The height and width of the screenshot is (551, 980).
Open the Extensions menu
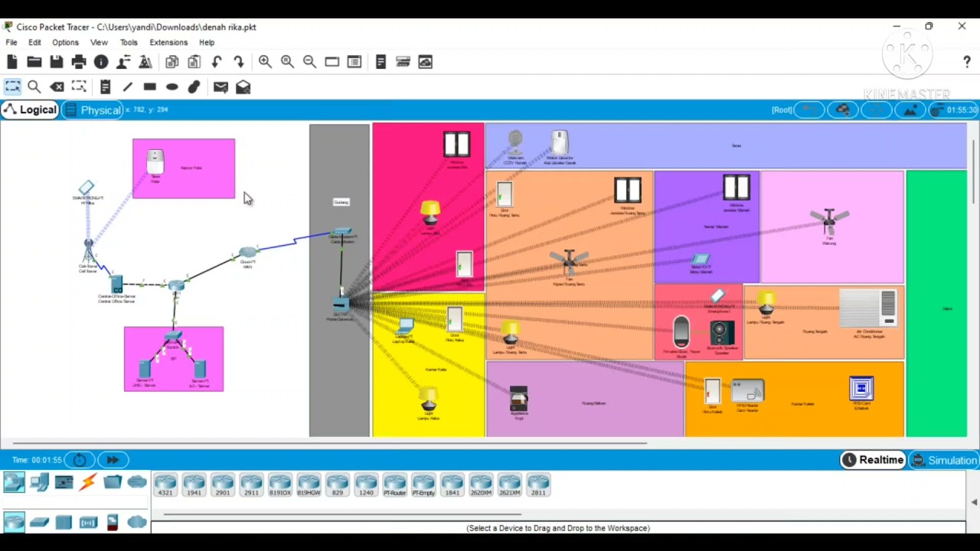point(168,42)
